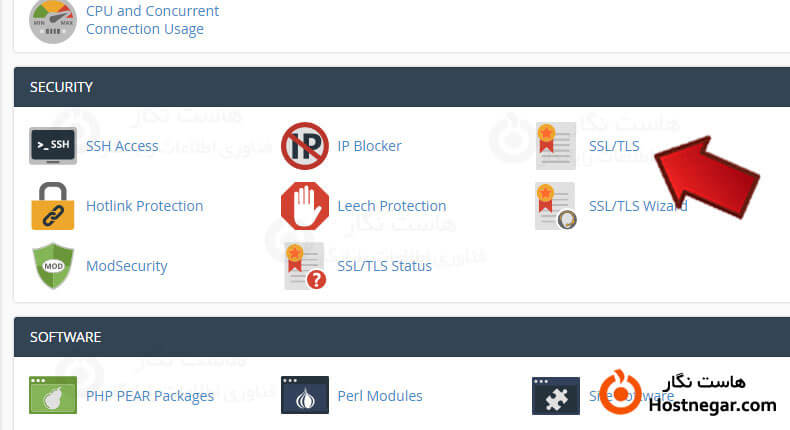The width and height of the screenshot is (790, 430).
Task: Open CPU and Concurrent Connection Usage link
Action: (x=152, y=20)
